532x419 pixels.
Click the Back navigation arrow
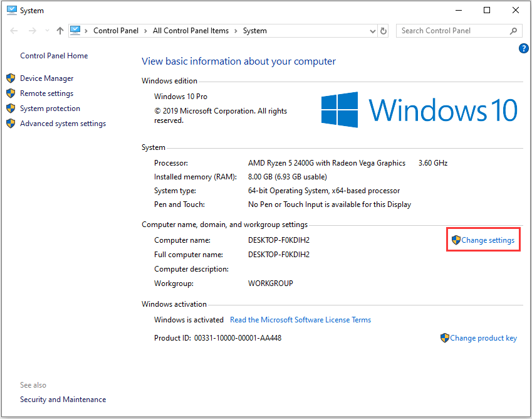14,31
